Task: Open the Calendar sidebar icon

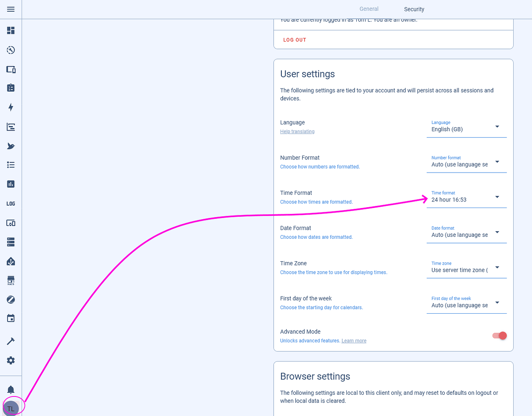Action: click(x=10, y=318)
